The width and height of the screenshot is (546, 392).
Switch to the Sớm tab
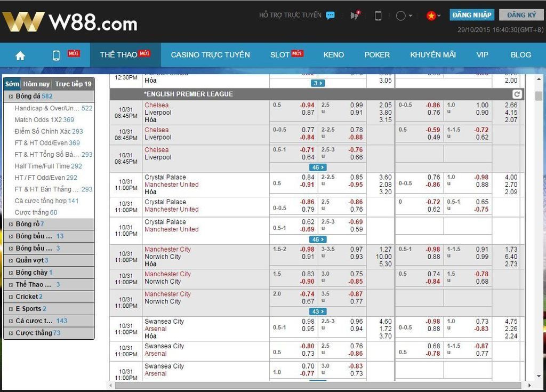coord(12,84)
